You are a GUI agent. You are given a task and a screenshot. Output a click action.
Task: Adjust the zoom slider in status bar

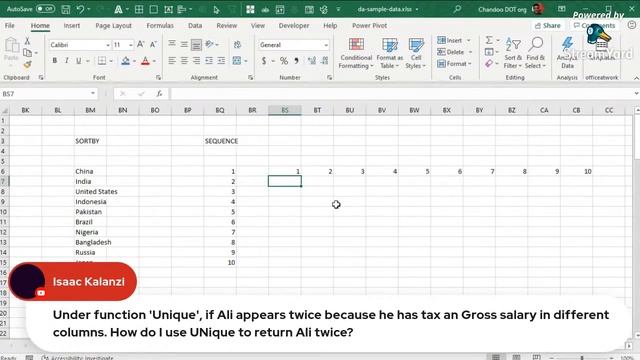coord(582,358)
